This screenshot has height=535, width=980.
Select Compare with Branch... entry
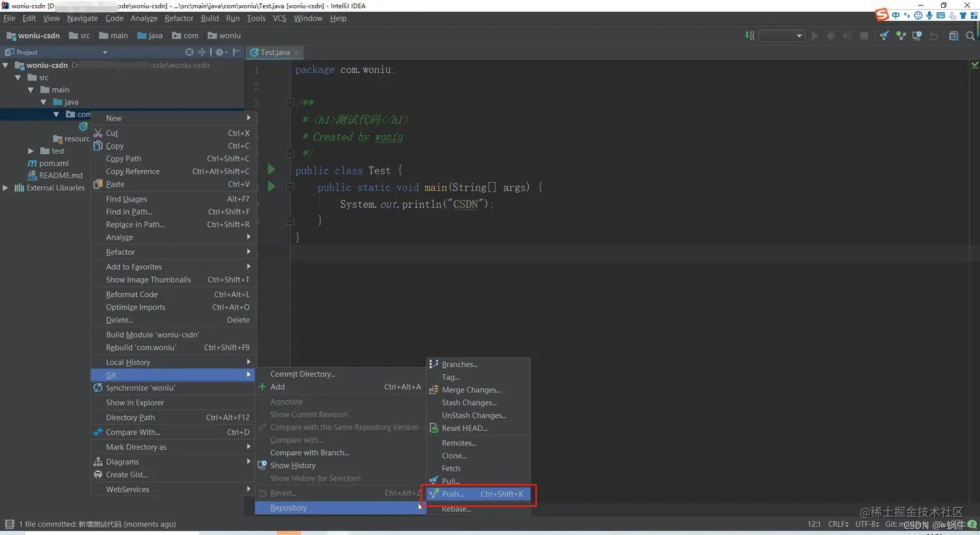pos(340,453)
